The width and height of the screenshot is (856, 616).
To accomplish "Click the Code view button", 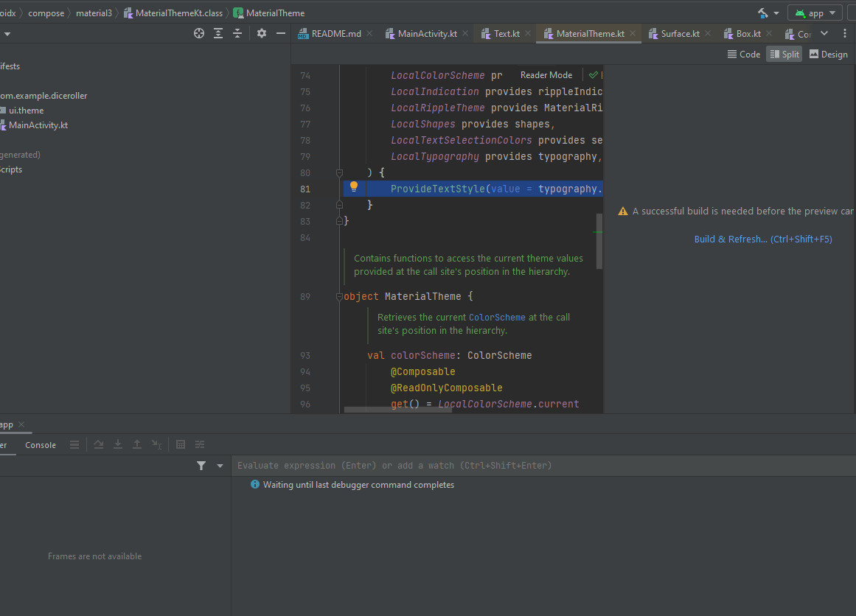I will [744, 54].
